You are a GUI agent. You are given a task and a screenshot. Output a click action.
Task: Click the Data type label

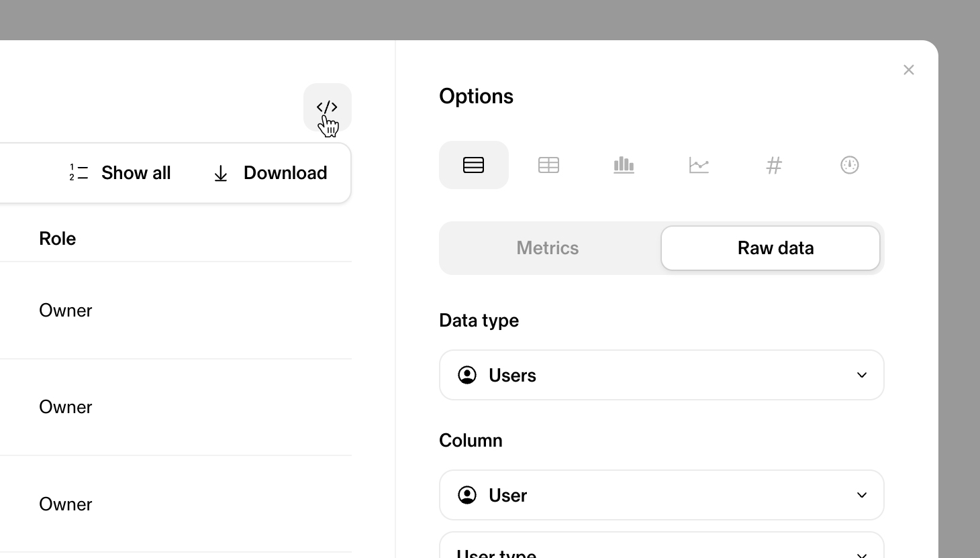click(x=479, y=321)
